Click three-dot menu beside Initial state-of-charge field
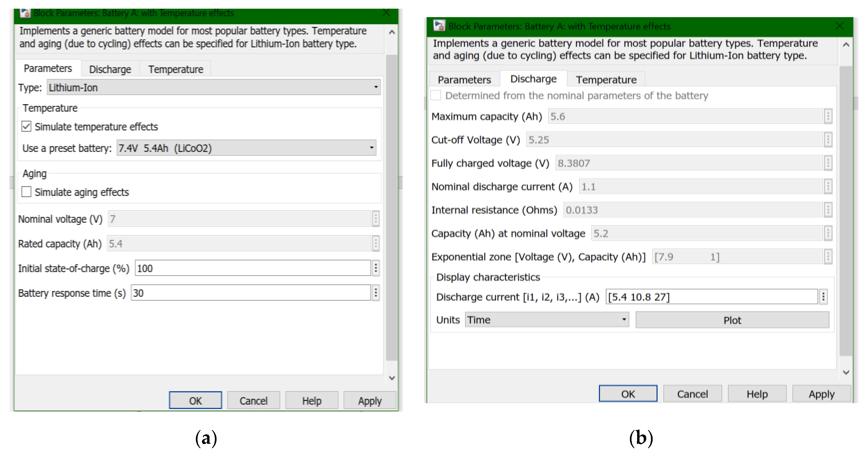This screenshot has width=868, height=456. point(376,268)
